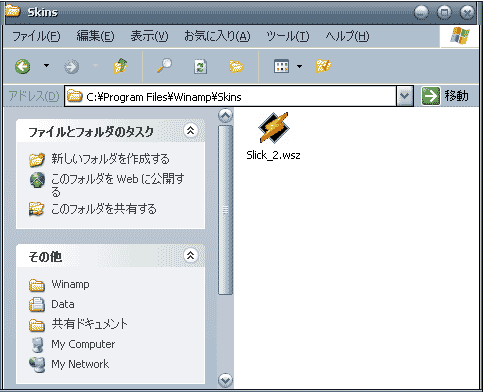Open the Winamp folder link
Image resolution: width=484 pixels, height=392 pixels.
pos(70,284)
